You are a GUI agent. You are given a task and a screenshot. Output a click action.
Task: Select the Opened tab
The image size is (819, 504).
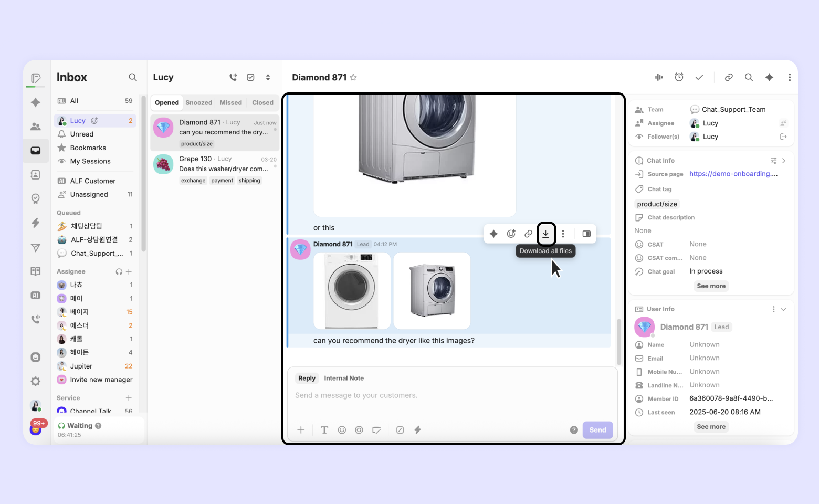click(x=167, y=103)
